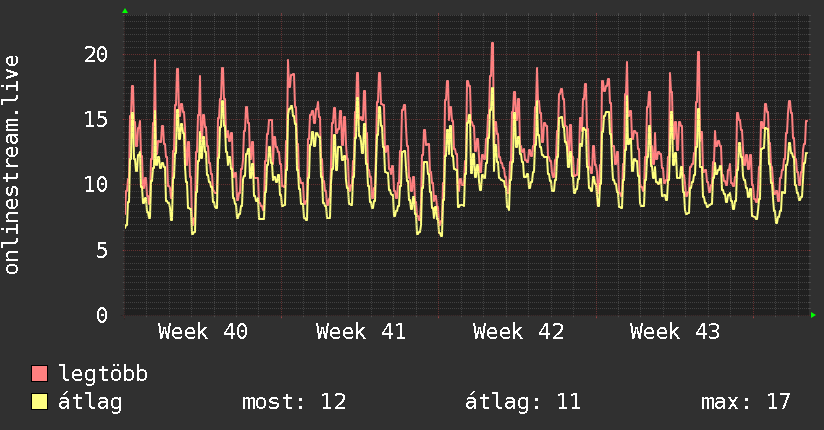This screenshot has width=824, height=430.
Task: Click the red legtöbb legend color swatch
Action: (39, 373)
